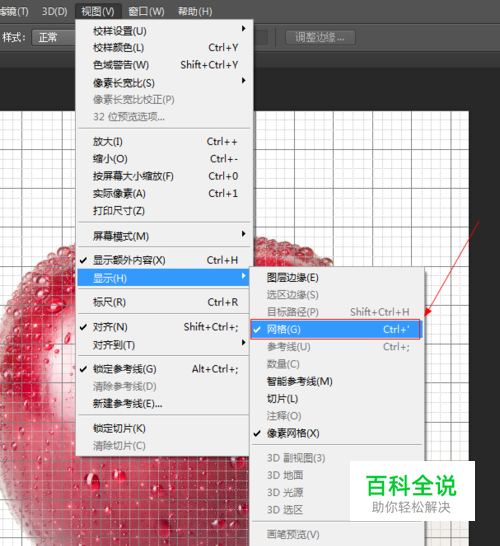
Task: Expand 屏幕模式(M) submenu
Action: click(164, 236)
